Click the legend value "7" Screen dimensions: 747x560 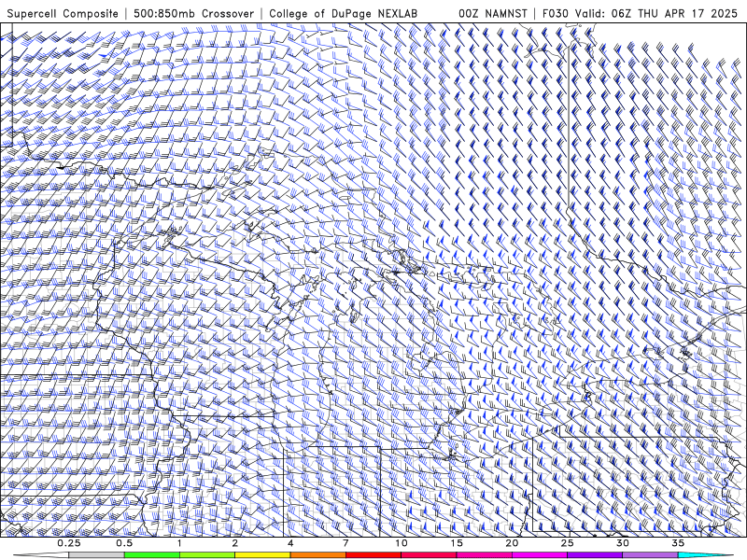(345, 543)
